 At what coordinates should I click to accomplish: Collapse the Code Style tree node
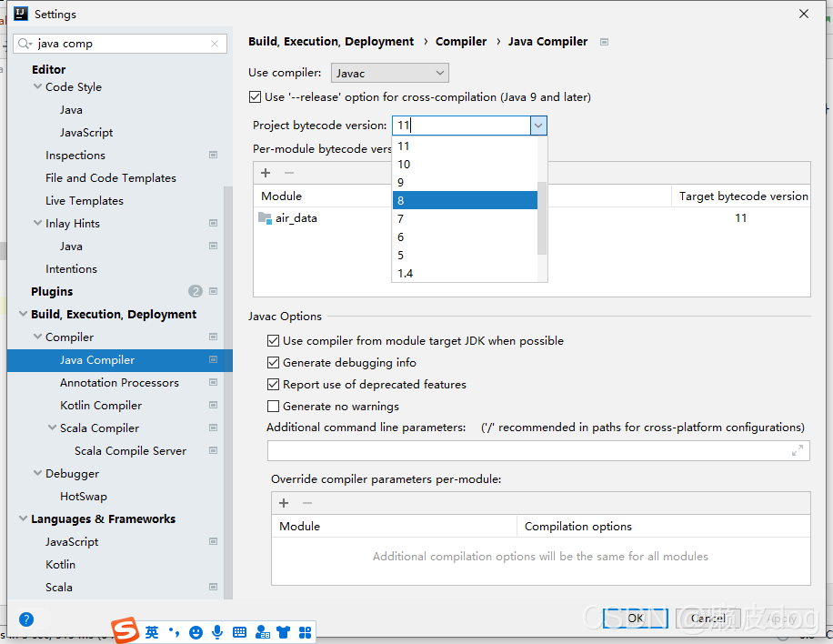click(37, 86)
